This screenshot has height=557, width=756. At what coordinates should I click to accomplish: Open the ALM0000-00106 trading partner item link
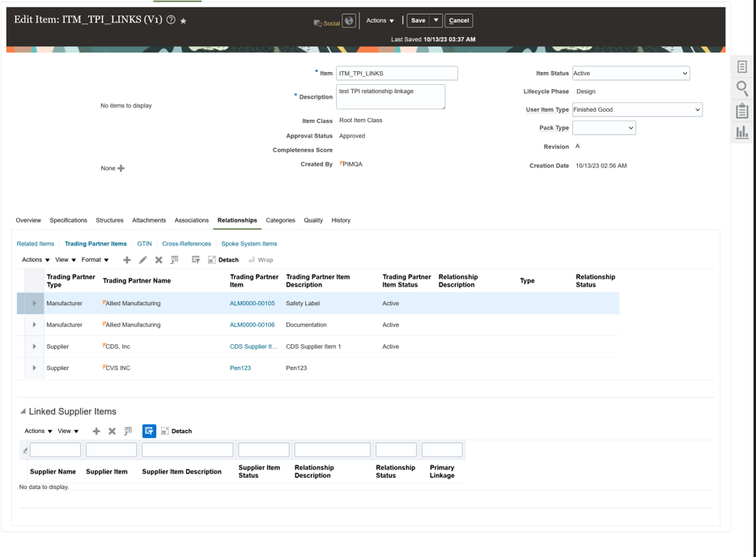[x=253, y=325]
